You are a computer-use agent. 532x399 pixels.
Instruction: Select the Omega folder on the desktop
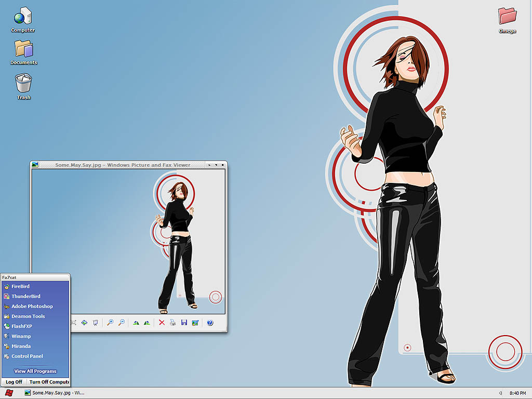coord(507,20)
